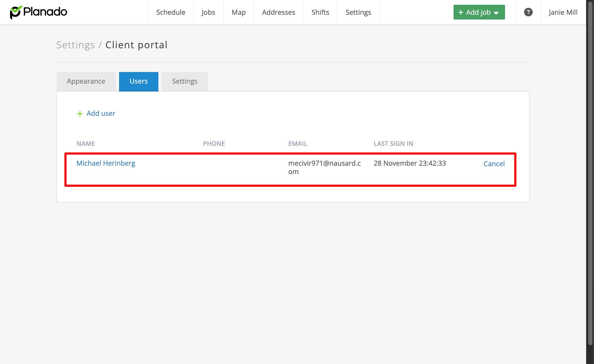Switch to the Settings tab in Client portal
The image size is (594, 364).
click(185, 81)
